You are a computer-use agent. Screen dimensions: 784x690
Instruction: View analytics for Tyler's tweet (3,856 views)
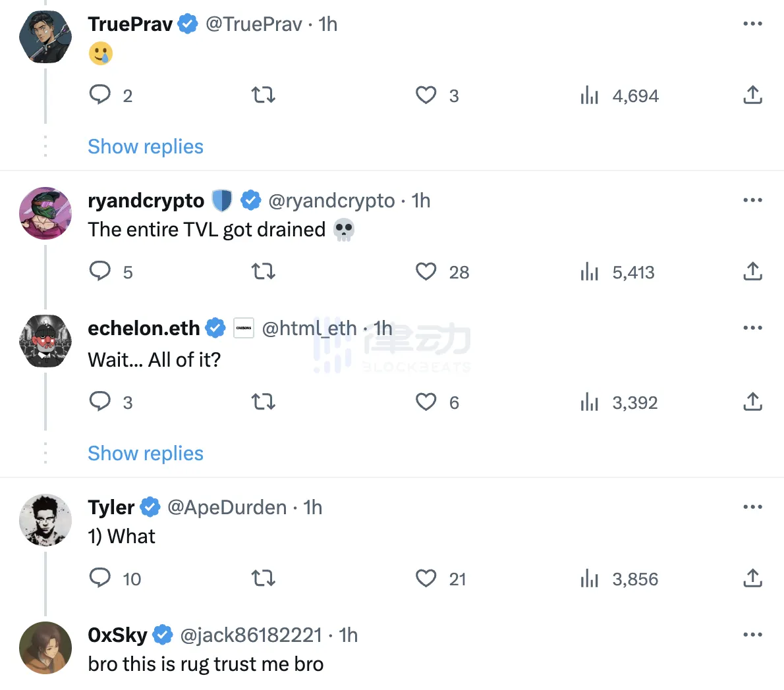(590, 579)
